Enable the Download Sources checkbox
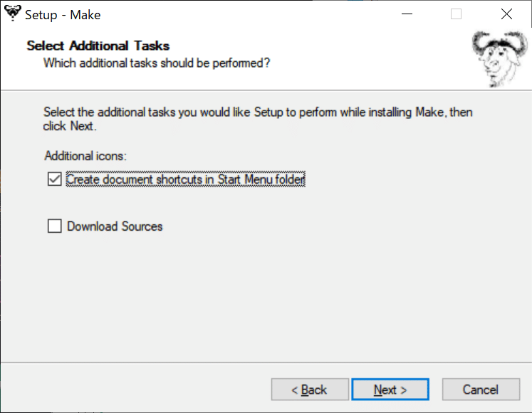This screenshot has width=532, height=413. (x=54, y=226)
